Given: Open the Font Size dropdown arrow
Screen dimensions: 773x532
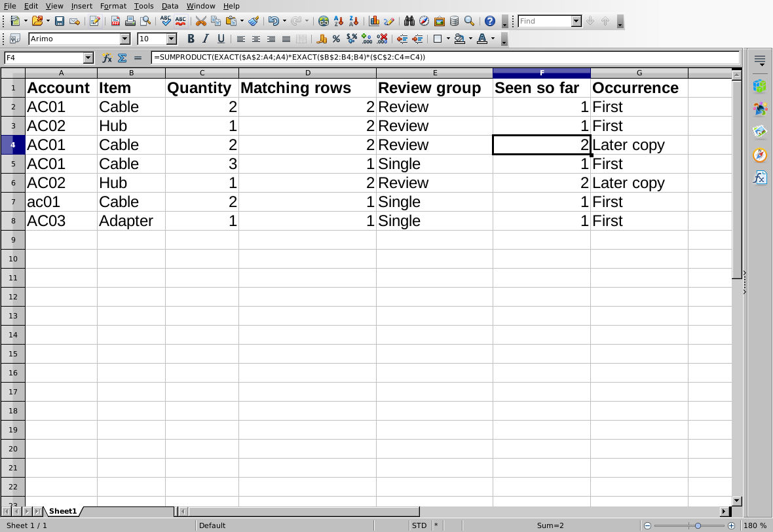Looking at the screenshot, I should click(171, 39).
